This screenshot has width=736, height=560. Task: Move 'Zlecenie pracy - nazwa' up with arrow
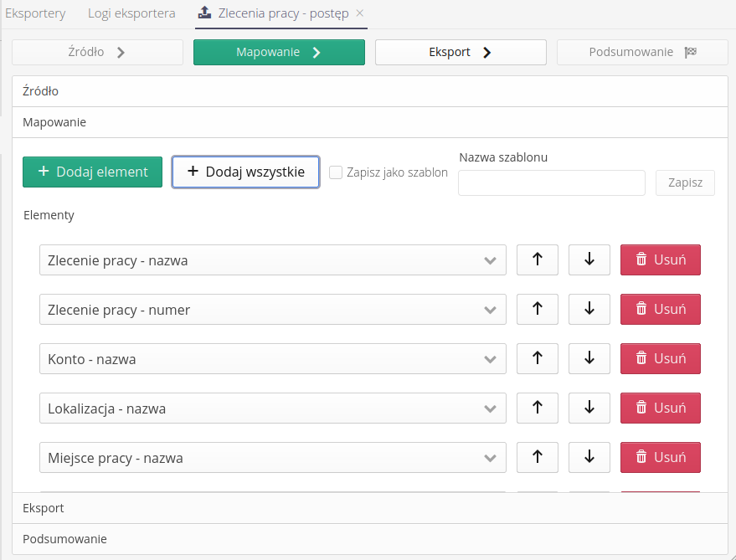coord(538,259)
